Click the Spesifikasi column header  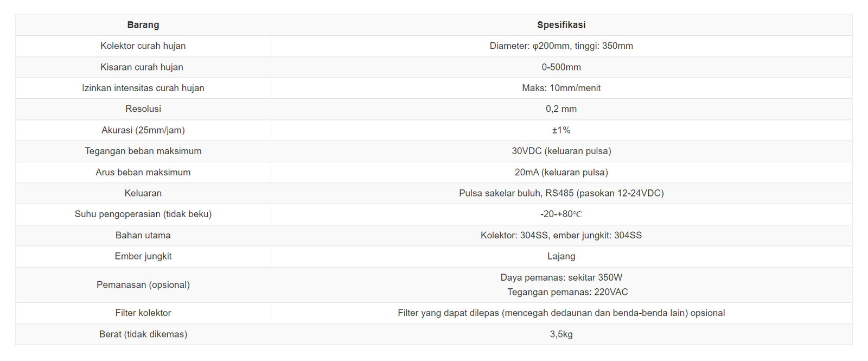pyautogui.click(x=561, y=25)
